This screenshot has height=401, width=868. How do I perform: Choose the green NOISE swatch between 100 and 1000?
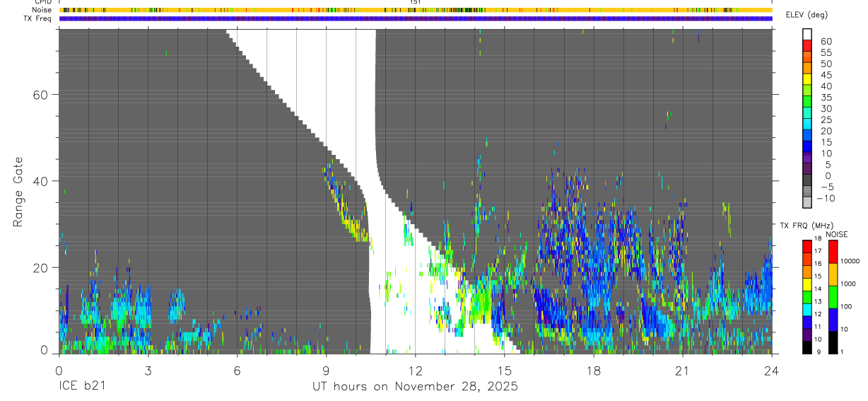[x=833, y=297]
